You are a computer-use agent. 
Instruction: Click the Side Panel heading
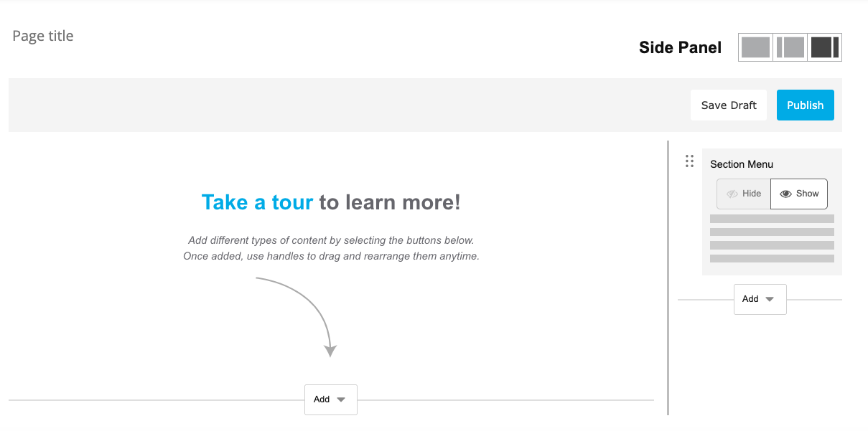[679, 47]
